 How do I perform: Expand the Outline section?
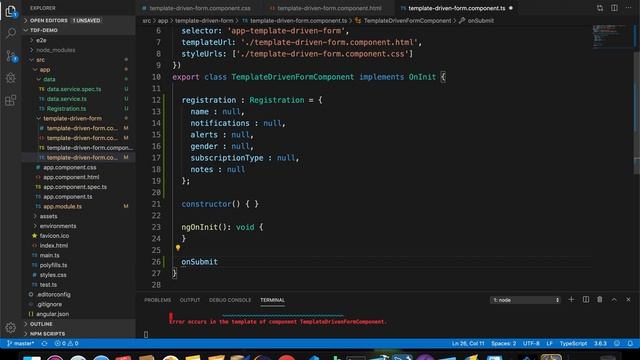click(78, 324)
